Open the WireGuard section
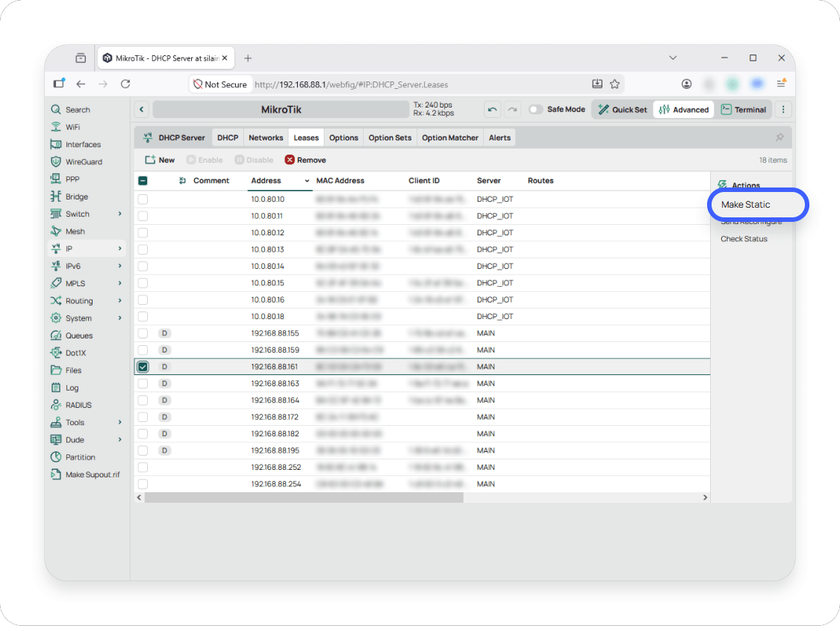 (76, 162)
